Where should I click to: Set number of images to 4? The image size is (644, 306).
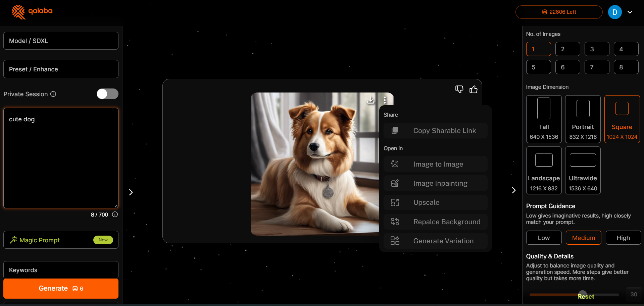[x=626, y=49]
